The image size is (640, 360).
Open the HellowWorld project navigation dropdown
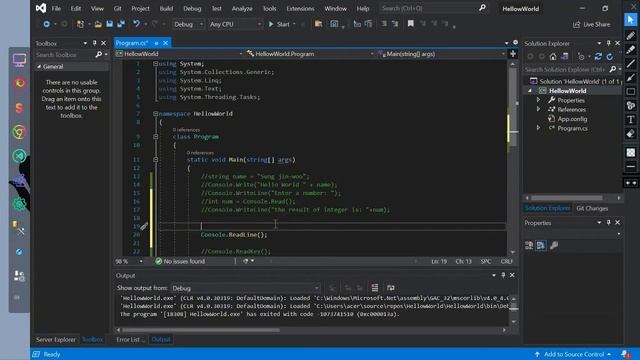pyautogui.click(x=179, y=54)
